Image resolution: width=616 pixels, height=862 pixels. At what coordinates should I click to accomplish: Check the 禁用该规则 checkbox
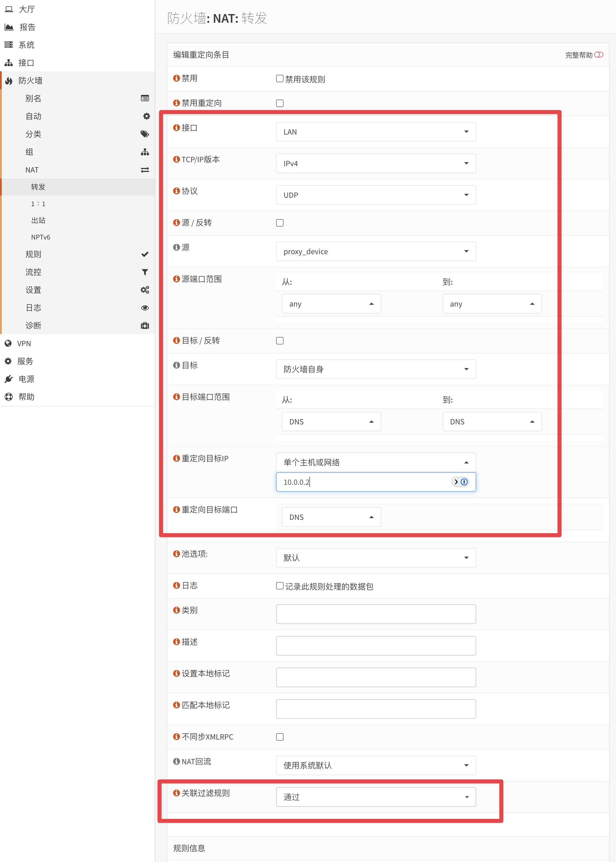tap(280, 78)
